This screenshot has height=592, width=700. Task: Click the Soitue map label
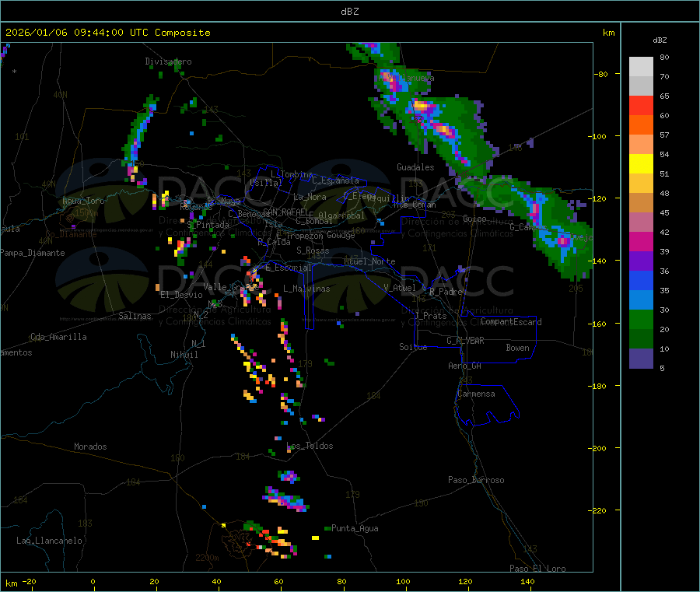click(x=413, y=347)
